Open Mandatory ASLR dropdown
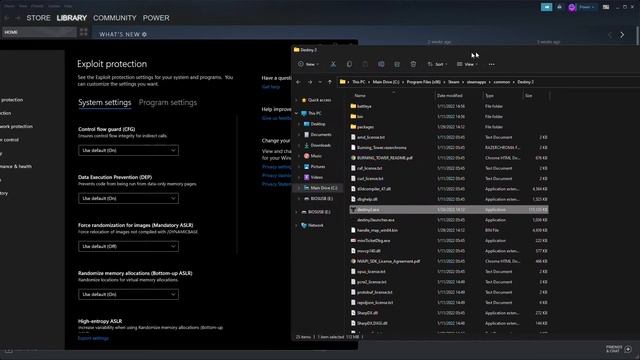 click(128, 246)
